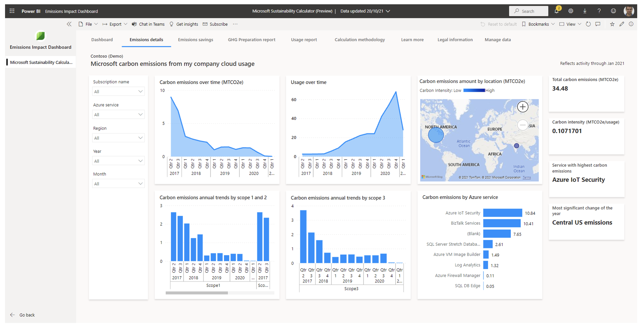Screen dimensions: 644x330
Task: Click Chat in Teams
Action: 148,24
